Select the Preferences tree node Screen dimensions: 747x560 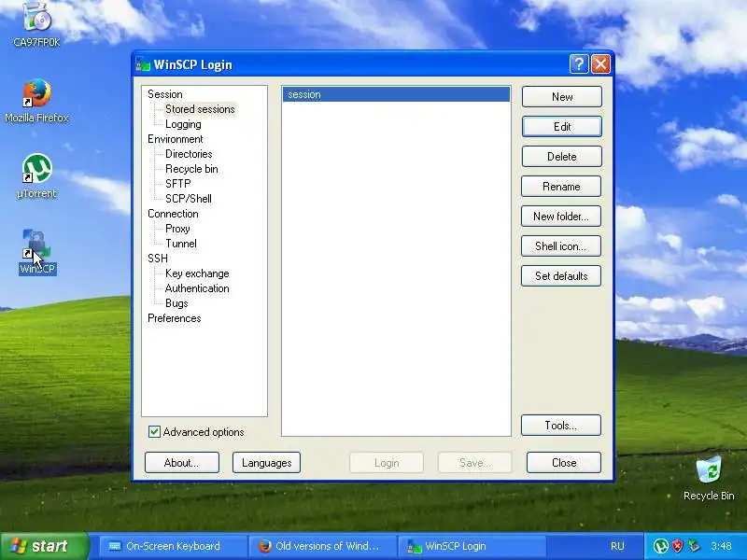[175, 318]
